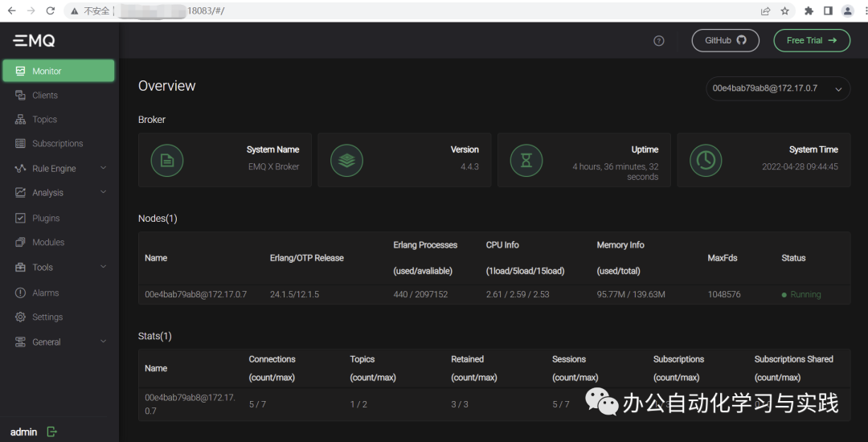The height and width of the screenshot is (442, 868).
Task: Open browser profile avatar
Action: pos(848,10)
